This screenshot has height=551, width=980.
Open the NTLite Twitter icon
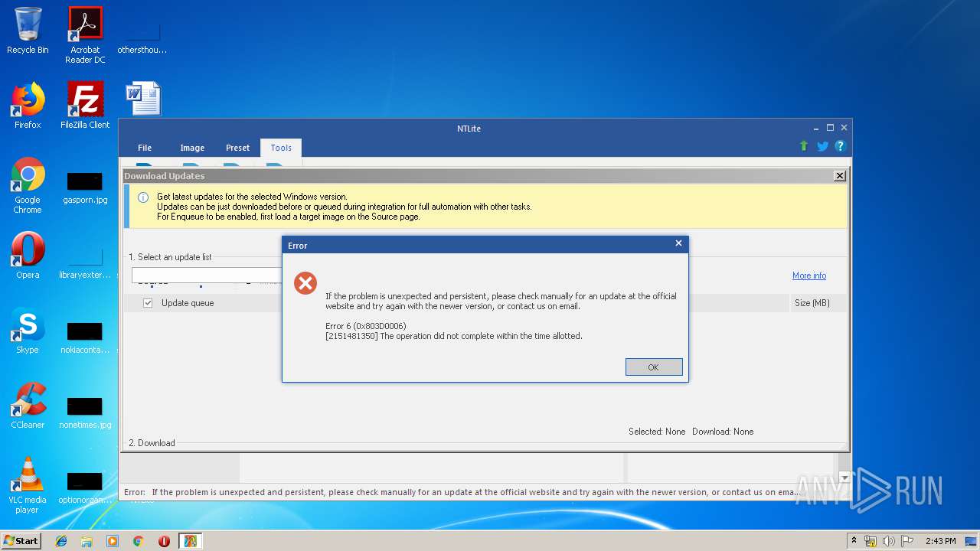(x=822, y=146)
